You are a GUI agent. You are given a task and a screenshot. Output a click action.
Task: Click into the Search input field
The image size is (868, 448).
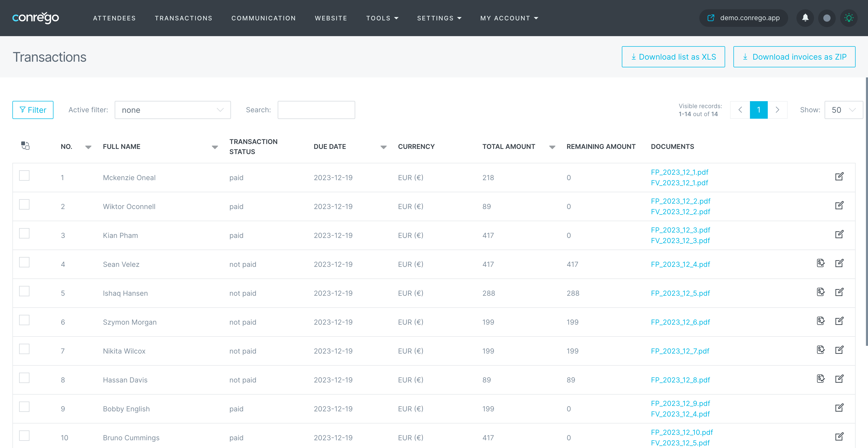pos(316,110)
